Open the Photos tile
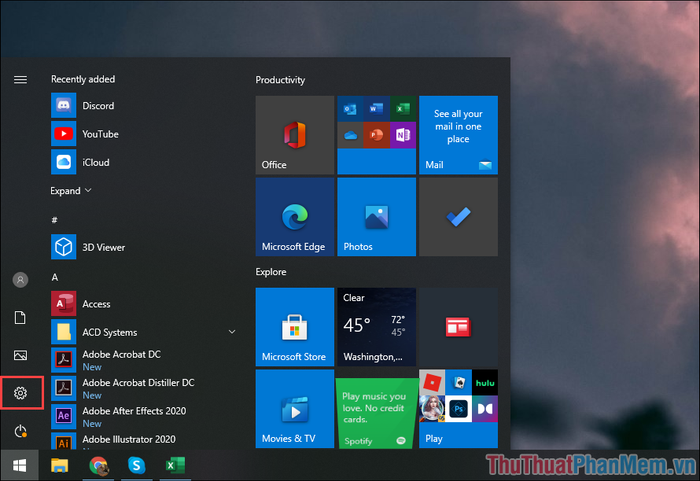Screen dimensions: 700x481 tap(376, 217)
